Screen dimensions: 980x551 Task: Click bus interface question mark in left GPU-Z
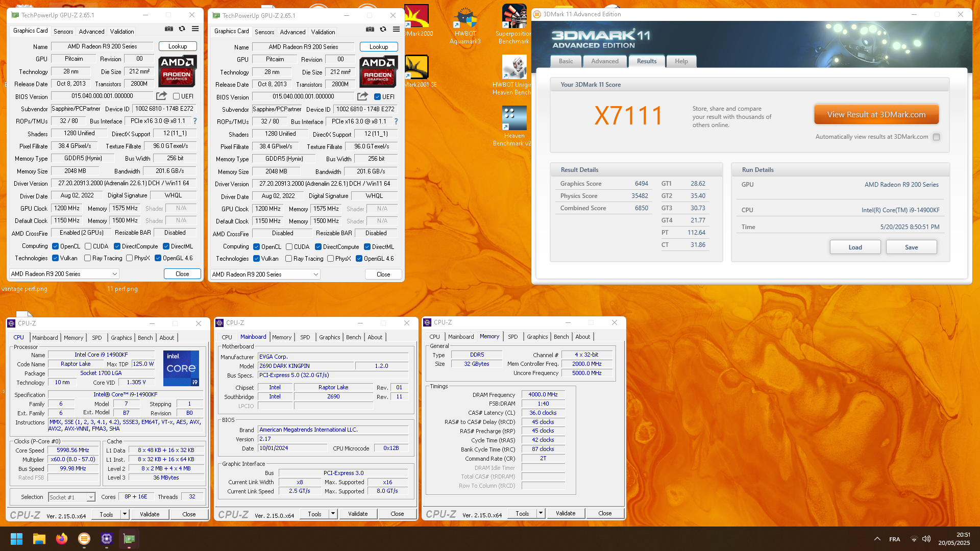click(194, 121)
